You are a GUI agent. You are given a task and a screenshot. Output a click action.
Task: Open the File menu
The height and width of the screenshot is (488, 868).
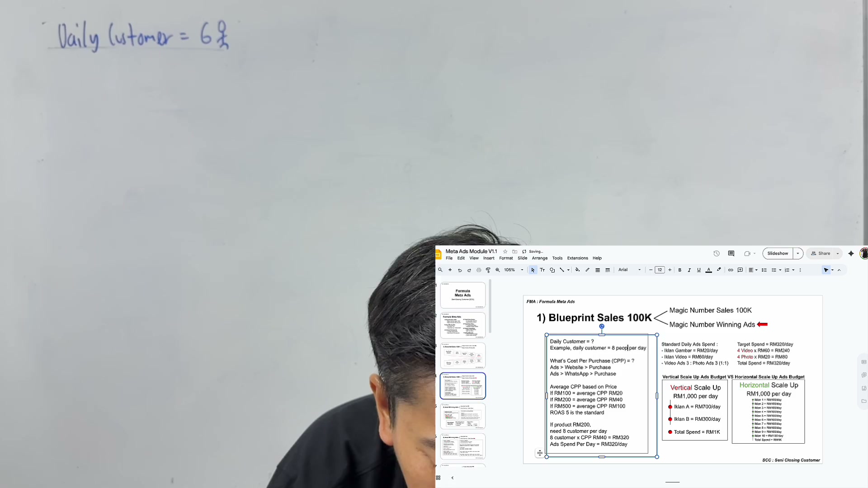click(449, 258)
